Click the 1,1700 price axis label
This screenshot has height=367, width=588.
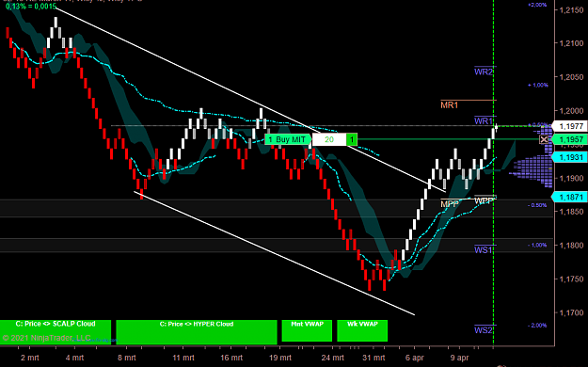pos(571,312)
